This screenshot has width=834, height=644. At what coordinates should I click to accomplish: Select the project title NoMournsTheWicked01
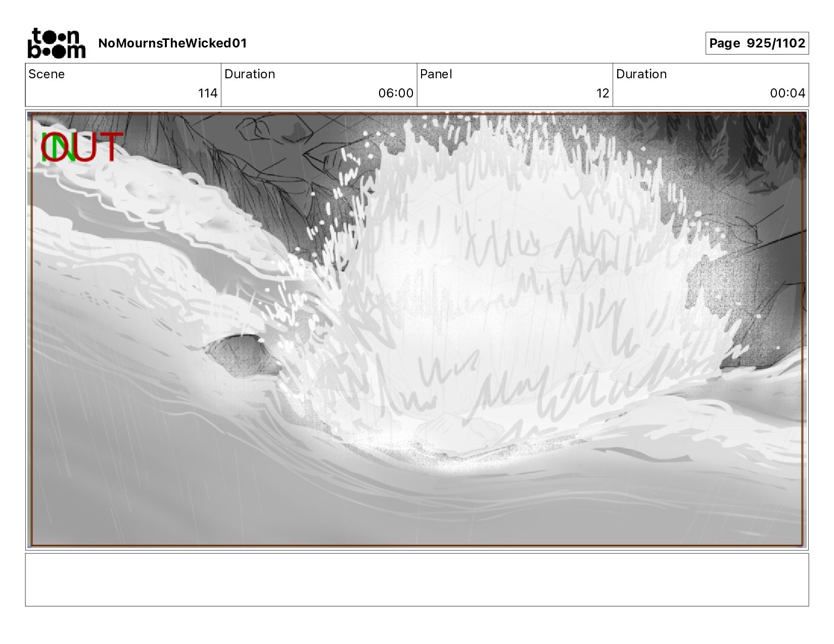pyautogui.click(x=172, y=43)
